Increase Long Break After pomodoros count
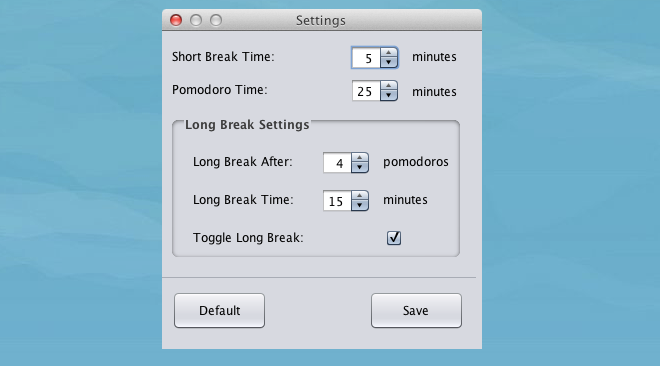Image resolution: width=660 pixels, height=366 pixels. point(359,158)
